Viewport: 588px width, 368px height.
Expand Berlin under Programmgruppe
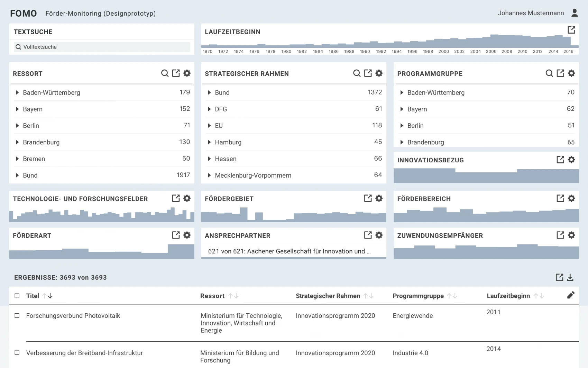[x=402, y=126]
